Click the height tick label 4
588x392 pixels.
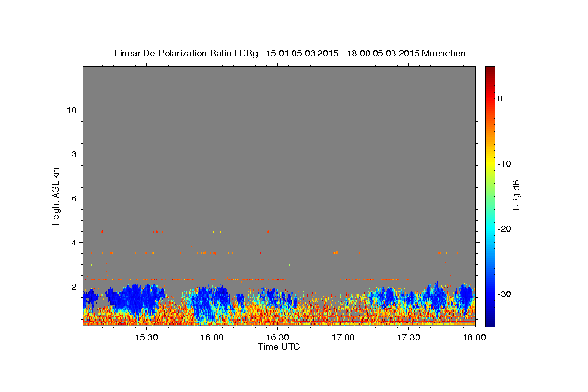[x=74, y=242]
